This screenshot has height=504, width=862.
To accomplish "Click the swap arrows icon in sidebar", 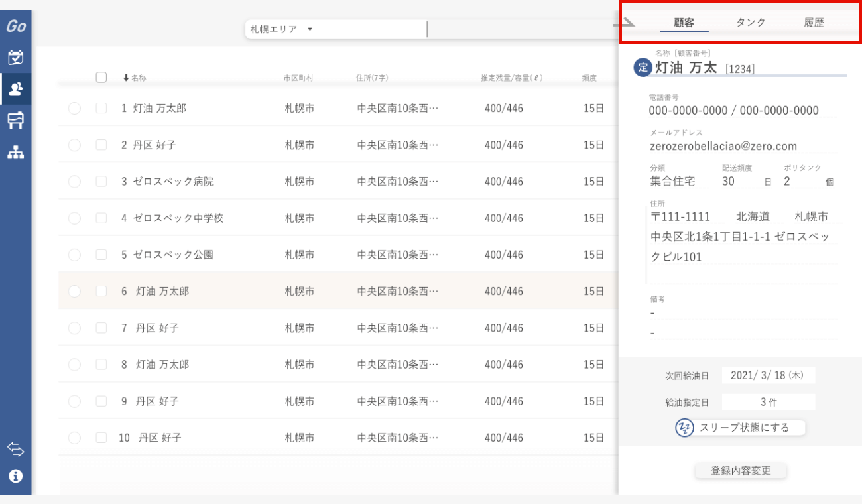I will point(16,450).
